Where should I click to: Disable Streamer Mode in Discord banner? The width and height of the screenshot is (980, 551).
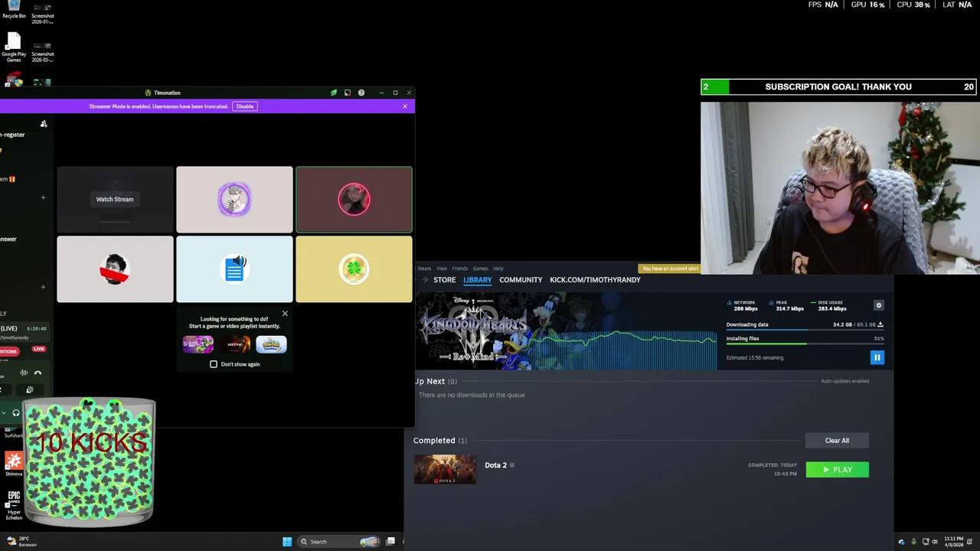pos(245,106)
